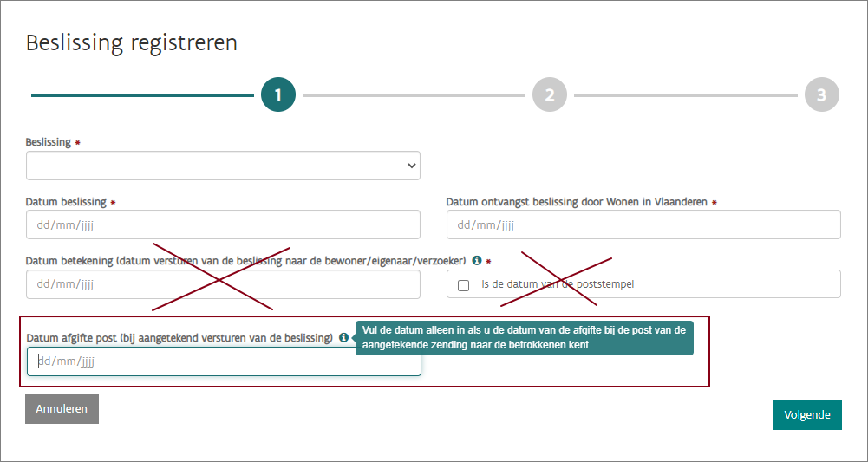This screenshot has width=868, height=462.
Task: Open the Beslissing dropdown list
Action: 223,166
